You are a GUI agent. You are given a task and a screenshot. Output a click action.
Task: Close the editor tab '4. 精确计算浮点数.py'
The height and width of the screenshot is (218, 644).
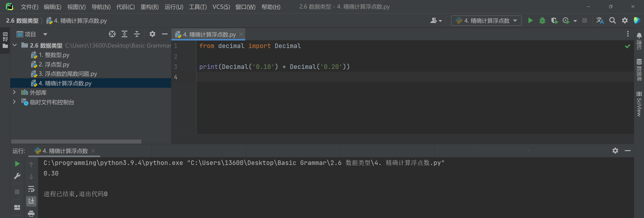[241, 34]
